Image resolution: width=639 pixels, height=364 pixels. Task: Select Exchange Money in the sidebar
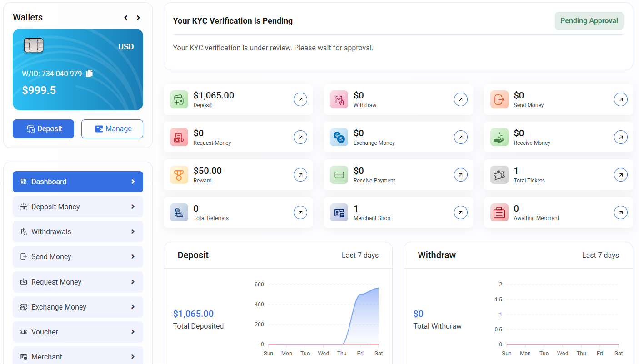78,307
